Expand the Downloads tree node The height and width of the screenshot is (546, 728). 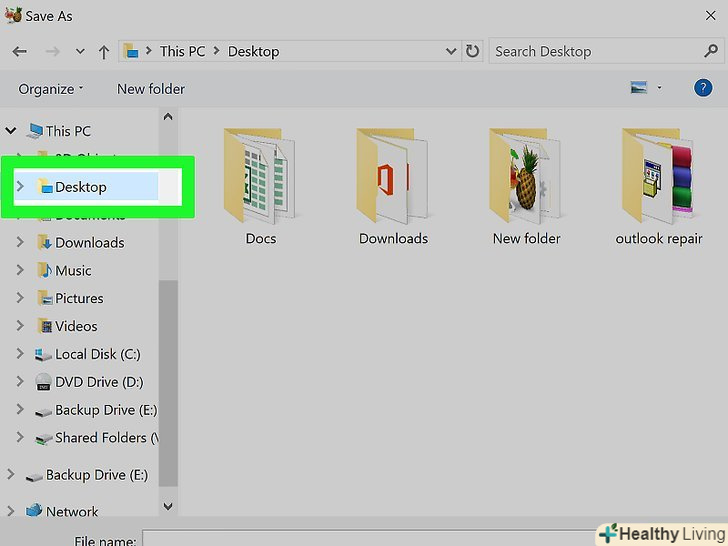coord(20,242)
